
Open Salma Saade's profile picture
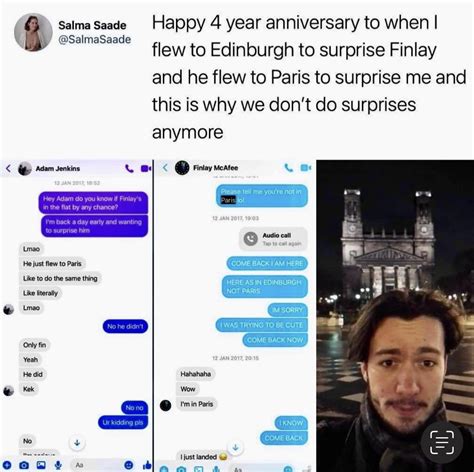point(33,32)
